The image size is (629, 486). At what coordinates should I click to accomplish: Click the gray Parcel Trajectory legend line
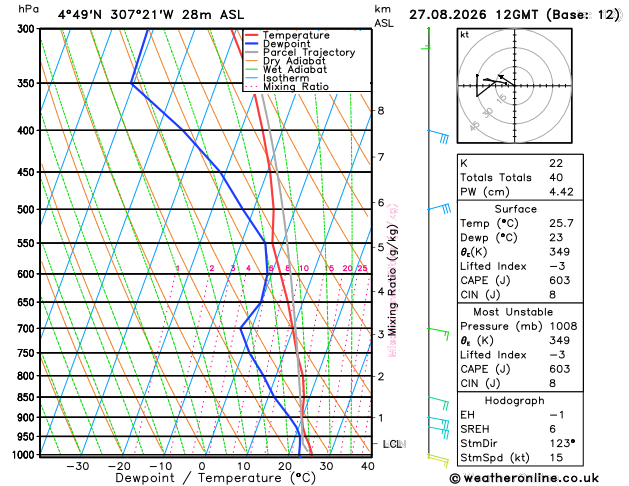[252, 53]
